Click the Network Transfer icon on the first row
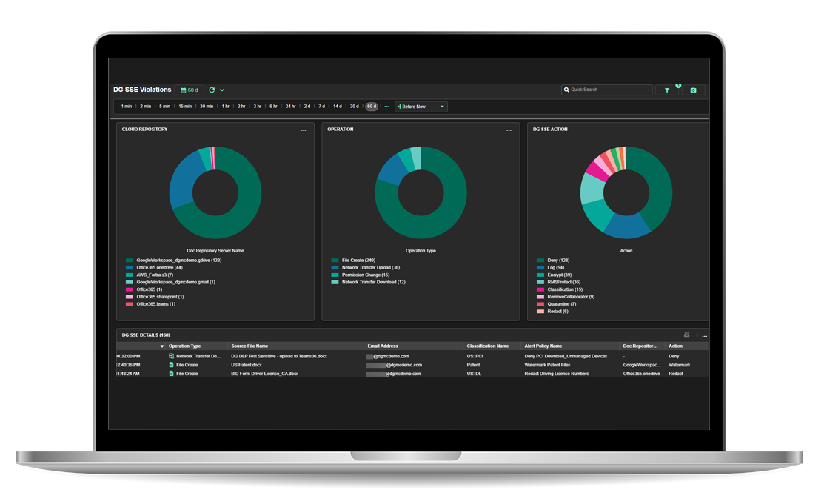The width and height of the screenshot is (824, 504). pyautogui.click(x=170, y=355)
